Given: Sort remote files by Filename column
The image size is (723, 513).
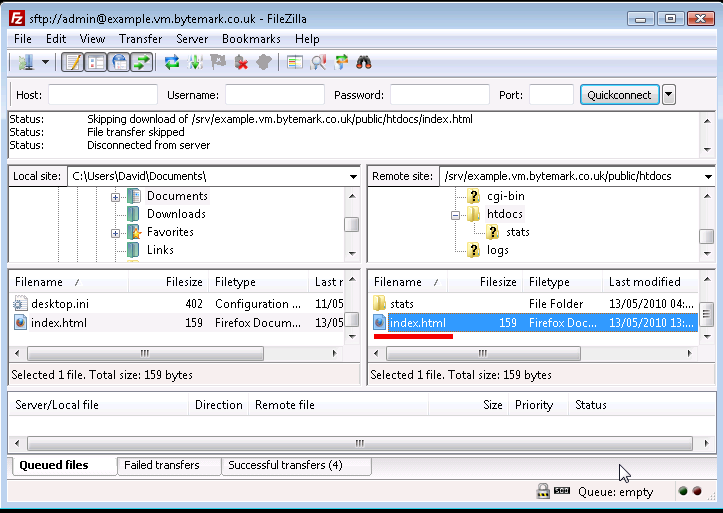Looking at the screenshot, I should pyautogui.click(x=408, y=282).
